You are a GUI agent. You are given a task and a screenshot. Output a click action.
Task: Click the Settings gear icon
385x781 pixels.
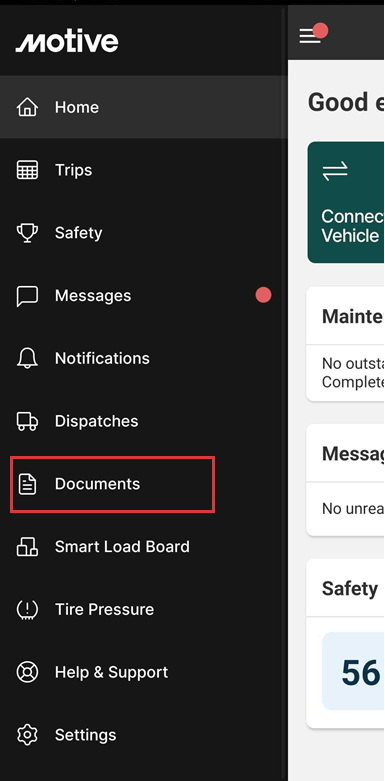click(27, 735)
